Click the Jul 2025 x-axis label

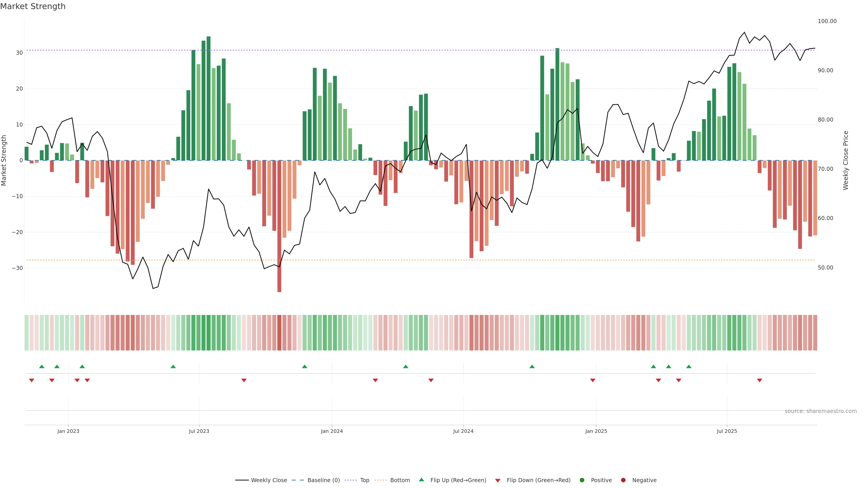[727, 431]
